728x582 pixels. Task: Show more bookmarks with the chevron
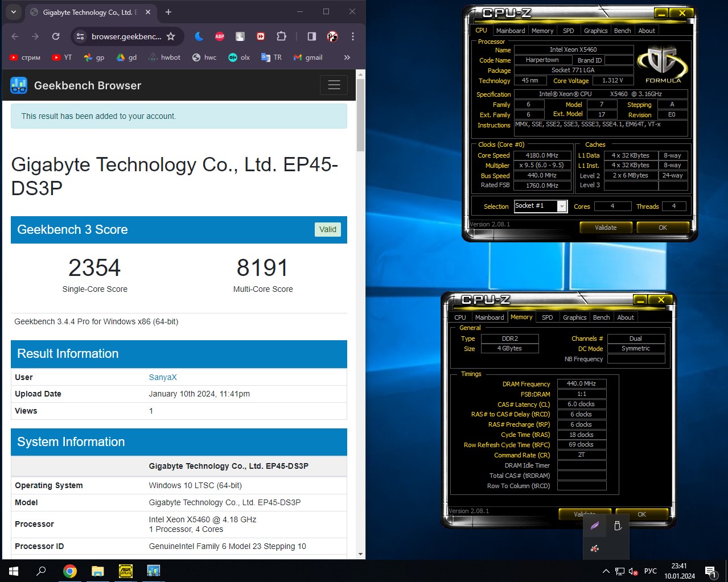point(347,57)
